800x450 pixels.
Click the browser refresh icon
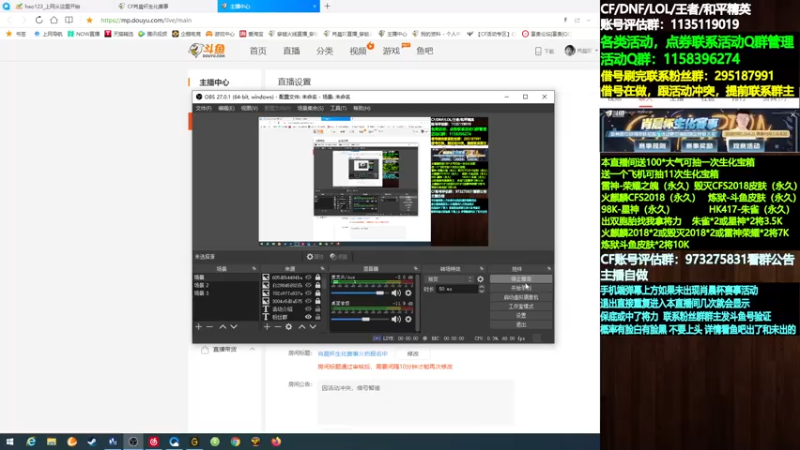click(x=39, y=20)
